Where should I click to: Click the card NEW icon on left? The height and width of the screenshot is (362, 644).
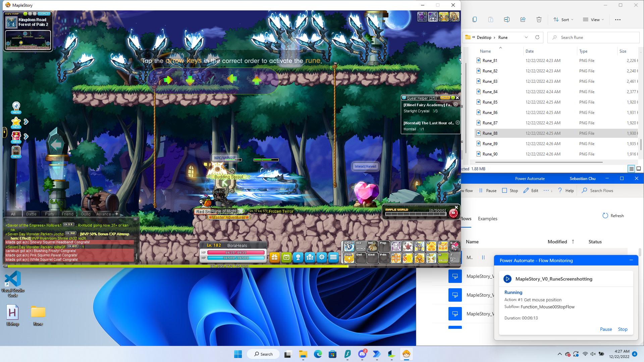[16, 152]
